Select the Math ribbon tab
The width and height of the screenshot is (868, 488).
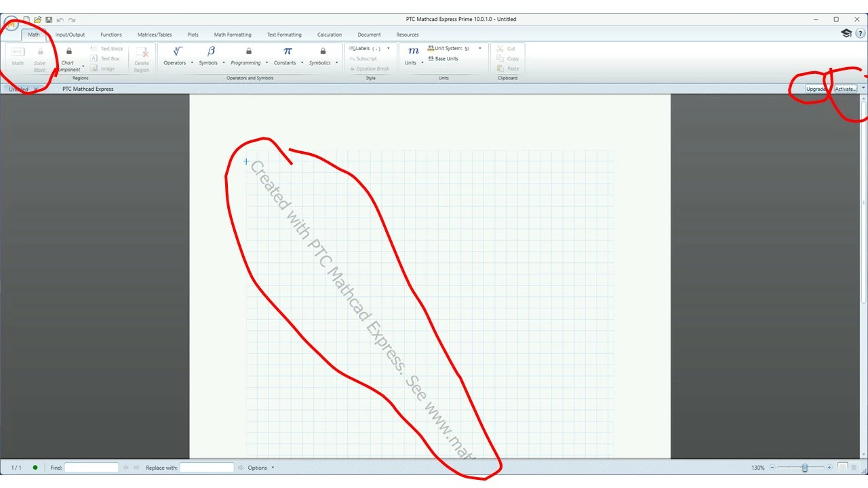34,35
